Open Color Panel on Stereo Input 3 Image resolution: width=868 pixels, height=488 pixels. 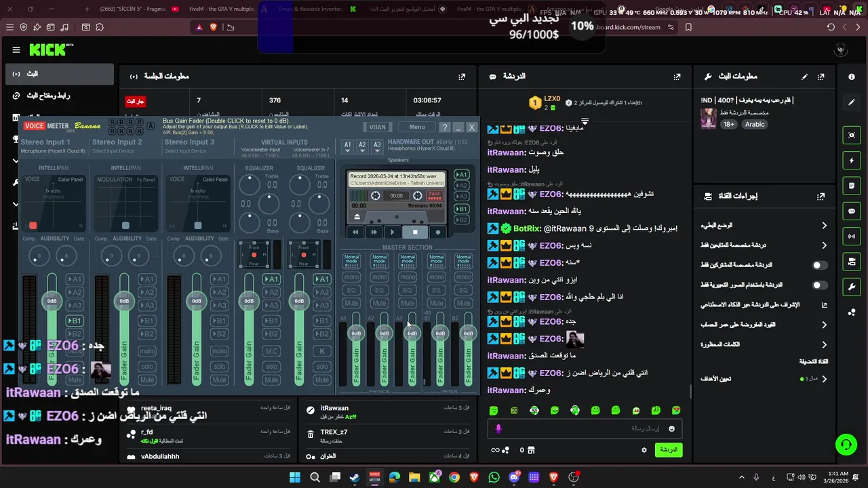(215, 180)
